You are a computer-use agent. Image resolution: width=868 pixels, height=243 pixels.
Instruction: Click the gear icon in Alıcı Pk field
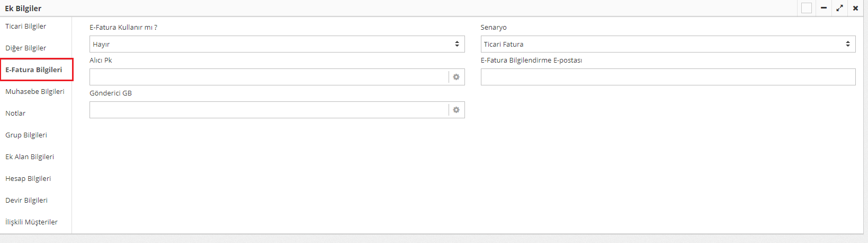pos(456,77)
